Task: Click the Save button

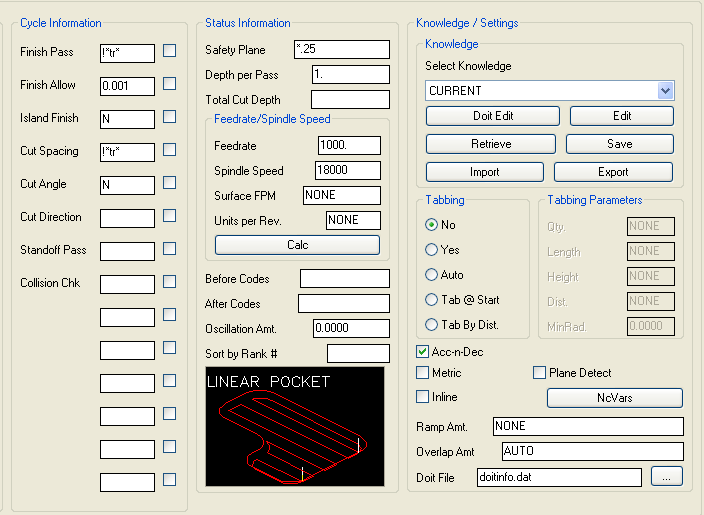Action: click(620, 144)
